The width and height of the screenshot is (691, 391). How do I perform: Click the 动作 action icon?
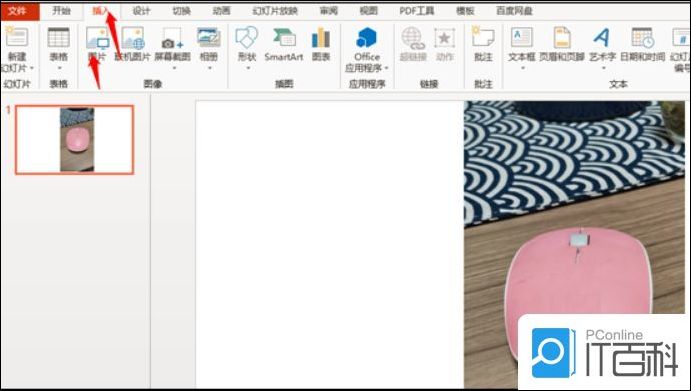pyautogui.click(x=444, y=37)
